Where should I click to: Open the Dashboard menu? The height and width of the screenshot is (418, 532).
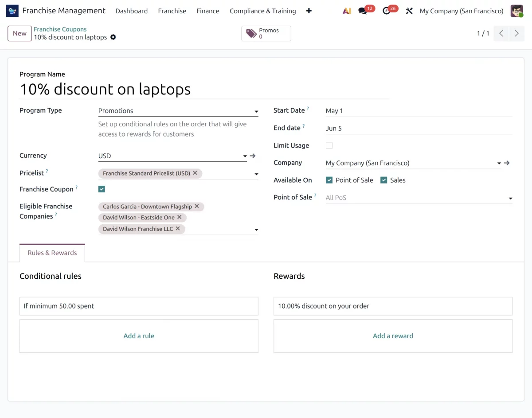coord(132,11)
